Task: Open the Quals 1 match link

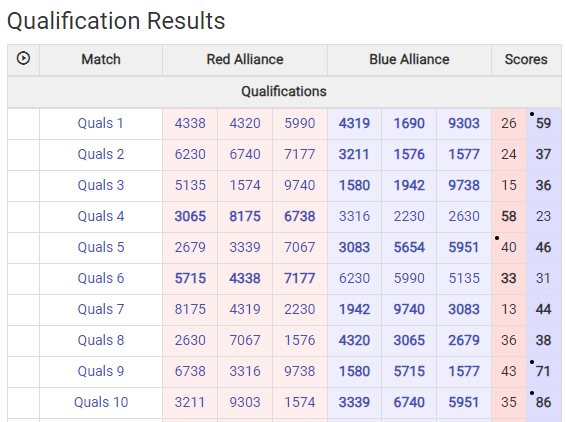Action: point(101,123)
